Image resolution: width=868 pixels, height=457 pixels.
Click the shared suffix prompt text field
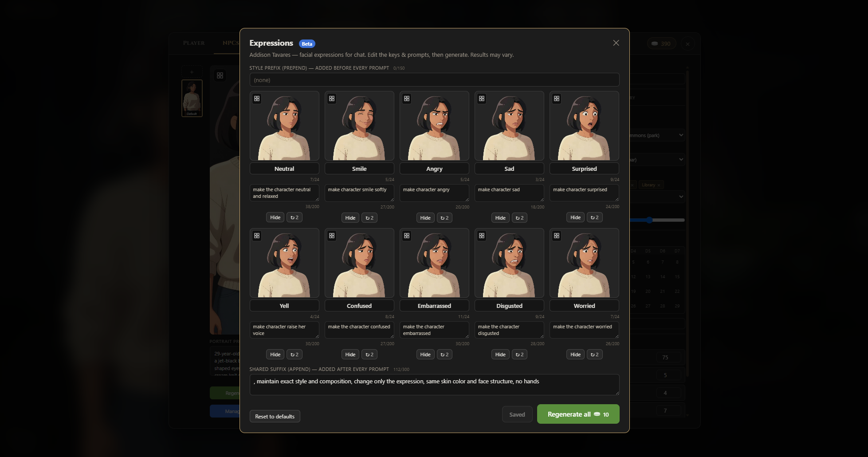coord(434,385)
